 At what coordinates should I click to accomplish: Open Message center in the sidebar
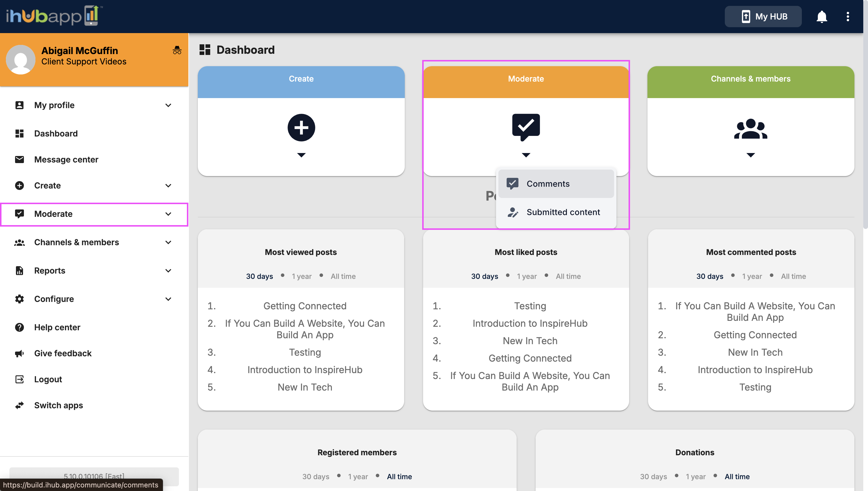94,159
